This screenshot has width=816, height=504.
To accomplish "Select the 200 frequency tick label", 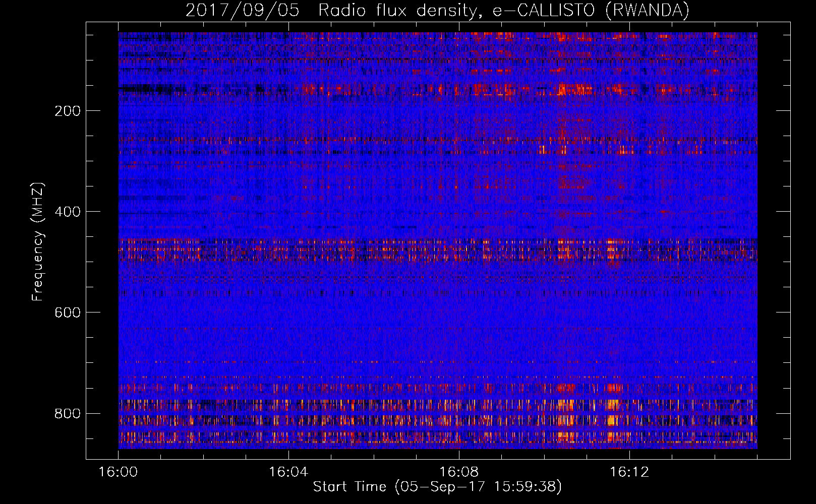I will 68,111.
